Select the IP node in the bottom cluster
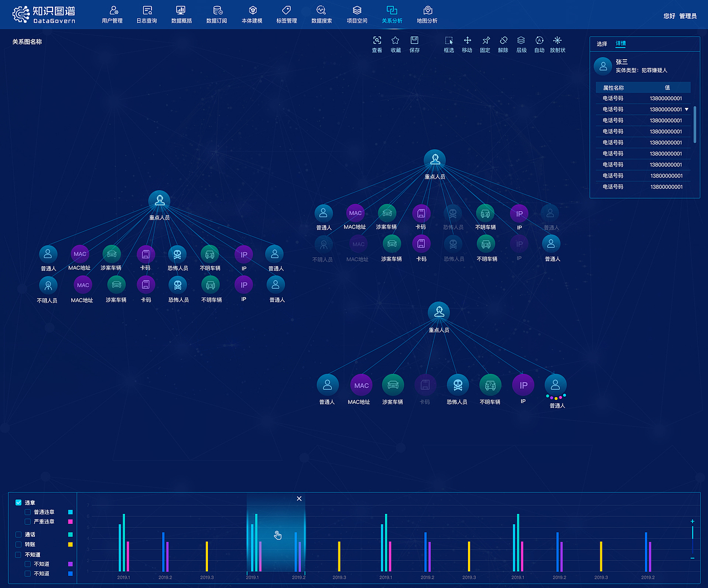This screenshot has height=588, width=708. [523, 386]
